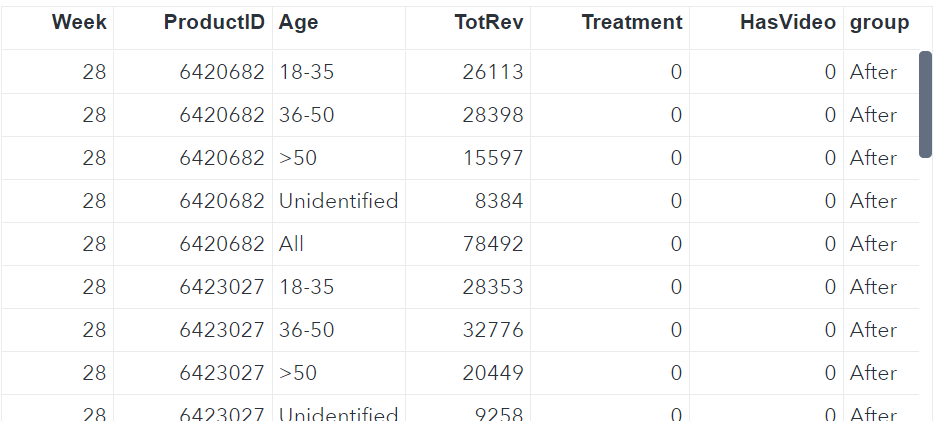943x421 pixels.
Task: Click the Age cell labeled All
Action: (x=292, y=244)
